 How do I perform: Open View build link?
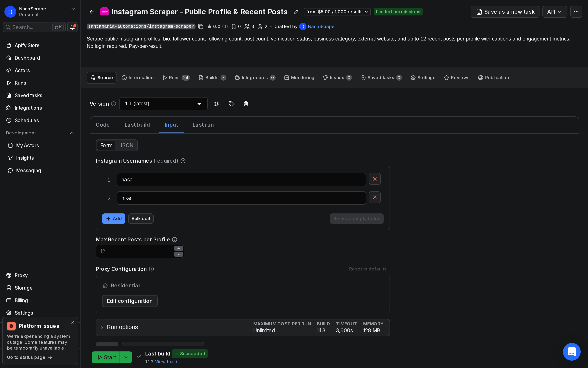tap(166, 362)
